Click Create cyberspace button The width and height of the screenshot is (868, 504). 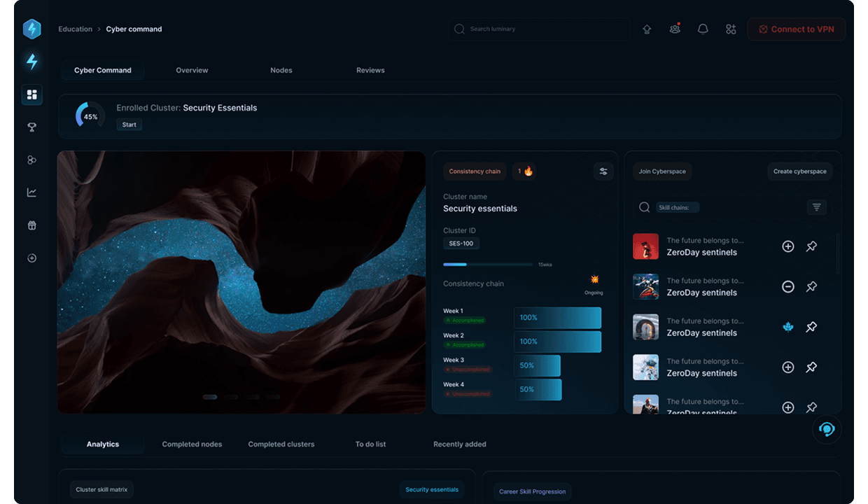coord(799,171)
